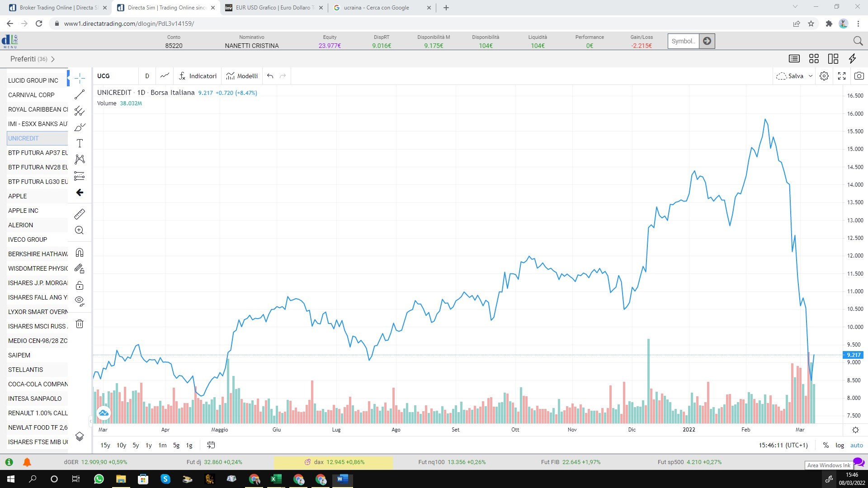Select SAIPEM in the watchlist
The height and width of the screenshot is (488, 868).
[x=37, y=355]
